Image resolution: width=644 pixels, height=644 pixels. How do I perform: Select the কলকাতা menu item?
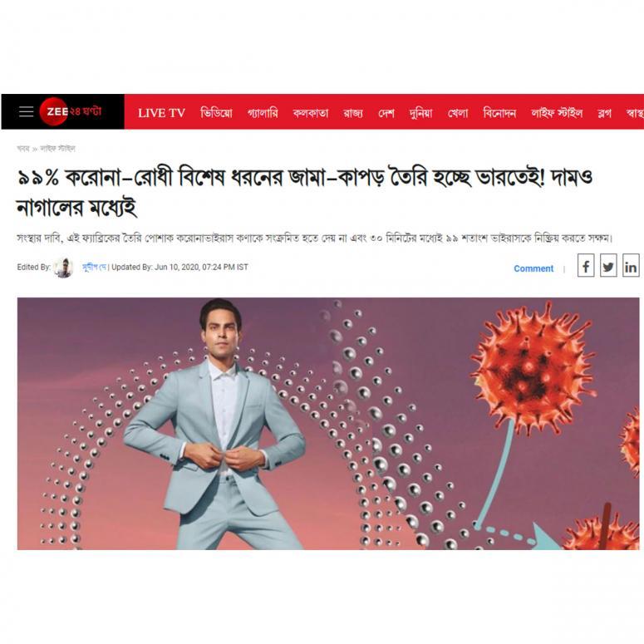point(311,113)
